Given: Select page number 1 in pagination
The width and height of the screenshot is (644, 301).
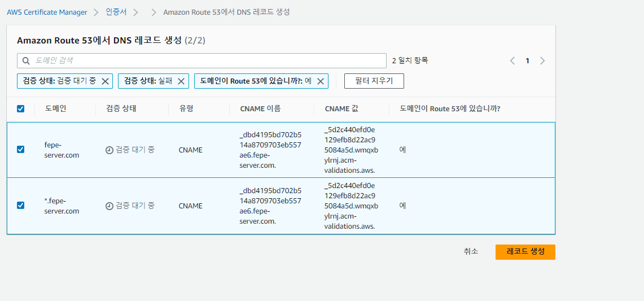Looking at the screenshot, I should [527, 61].
